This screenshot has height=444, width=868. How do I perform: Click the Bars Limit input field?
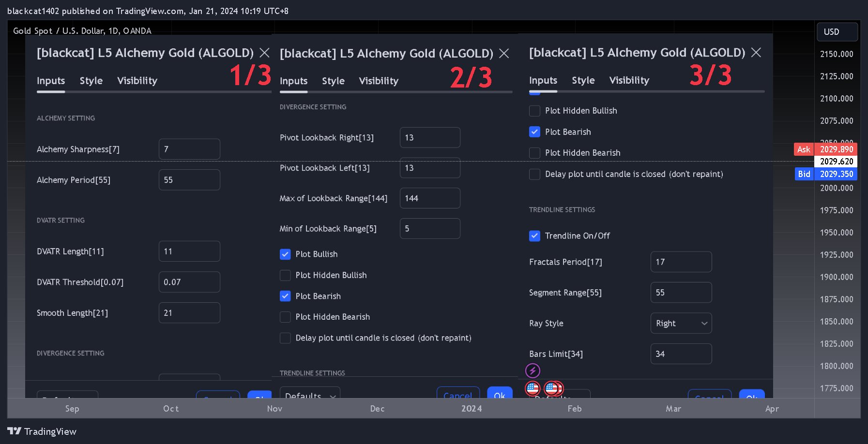(x=681, y=354)
